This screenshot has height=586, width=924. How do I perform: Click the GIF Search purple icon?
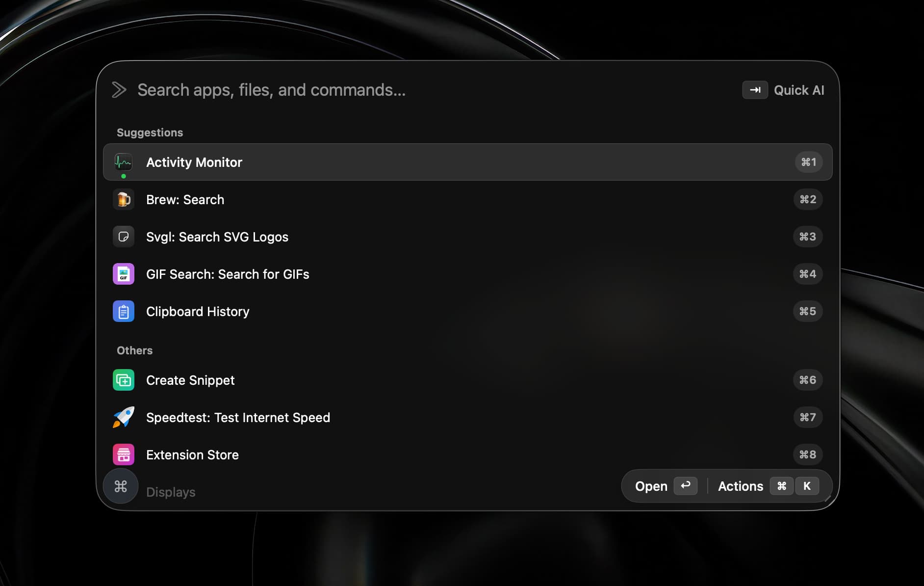tap(124, 274)
